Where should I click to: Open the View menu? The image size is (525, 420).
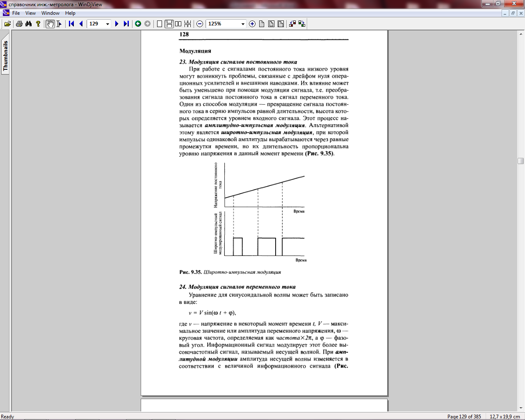(30, 13)
